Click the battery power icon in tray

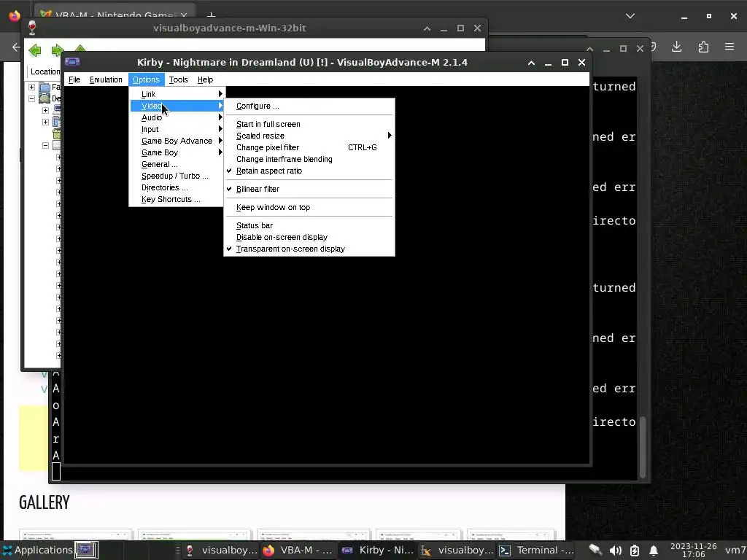(x=635, y=551)
